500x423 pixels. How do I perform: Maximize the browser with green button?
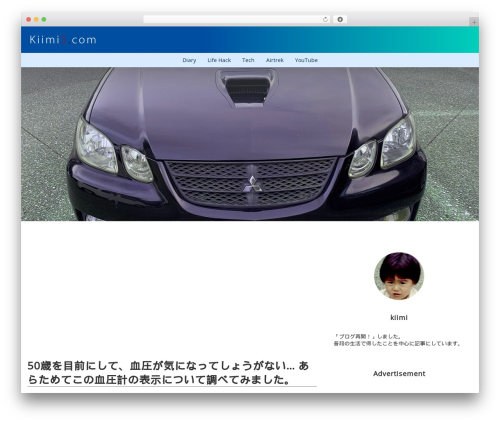pos(44,20)
